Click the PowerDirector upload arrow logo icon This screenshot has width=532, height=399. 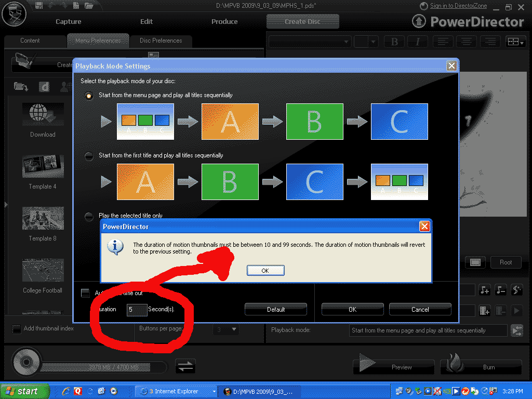pyautogui.click(x=419, y=21)
